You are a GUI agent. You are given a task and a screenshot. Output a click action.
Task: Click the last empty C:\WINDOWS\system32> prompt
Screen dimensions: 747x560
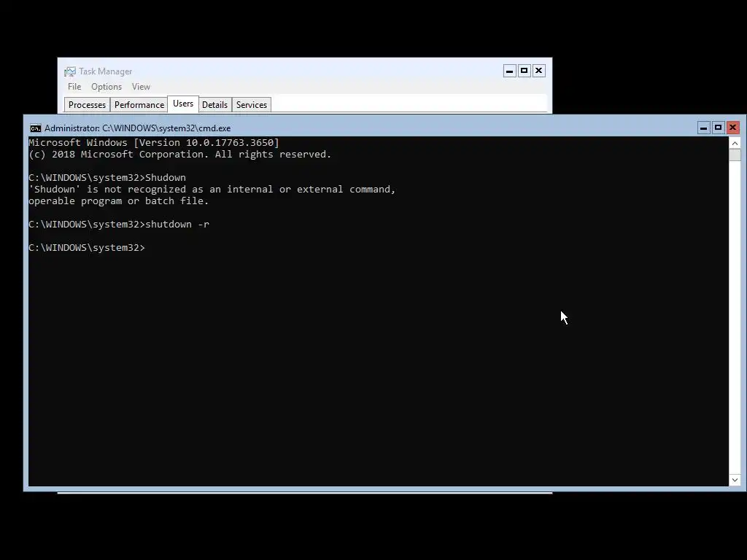pyautogui.click(x=87, y=248)
